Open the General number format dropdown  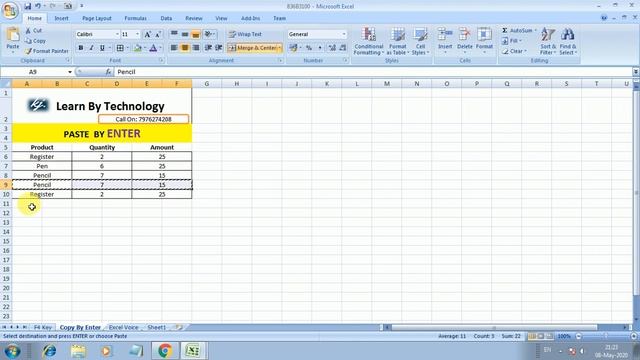[344, 34]
